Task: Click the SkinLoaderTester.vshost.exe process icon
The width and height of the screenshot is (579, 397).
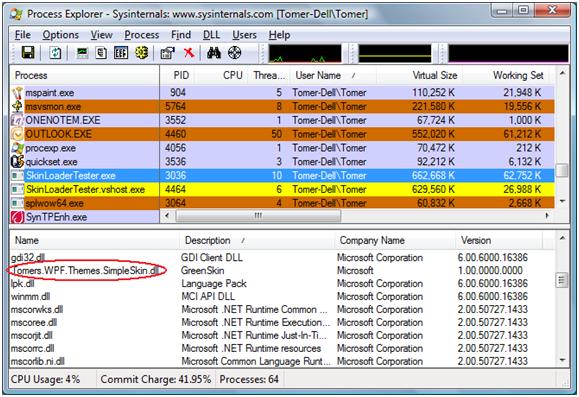Action: tap(17, 189)
